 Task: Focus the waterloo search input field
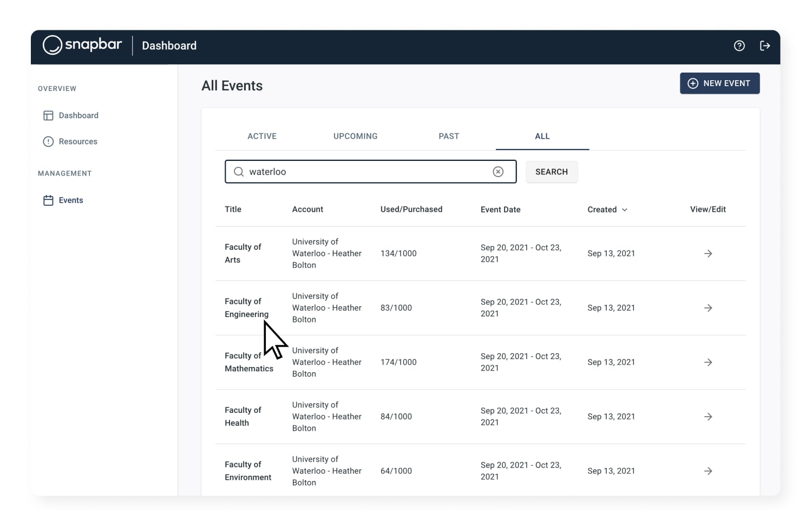click(370, 172)
